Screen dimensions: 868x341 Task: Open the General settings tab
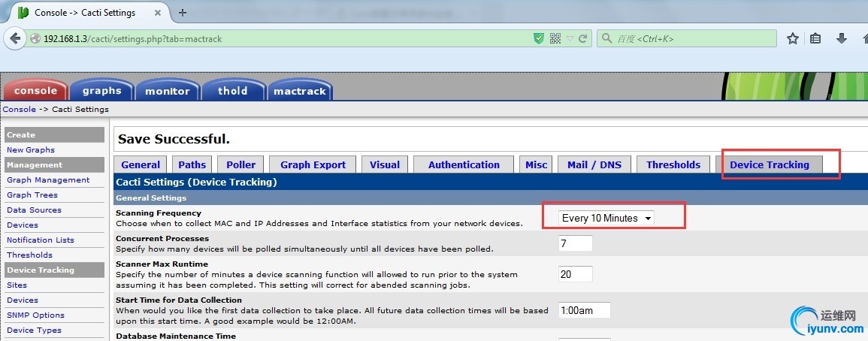(141, 164)
